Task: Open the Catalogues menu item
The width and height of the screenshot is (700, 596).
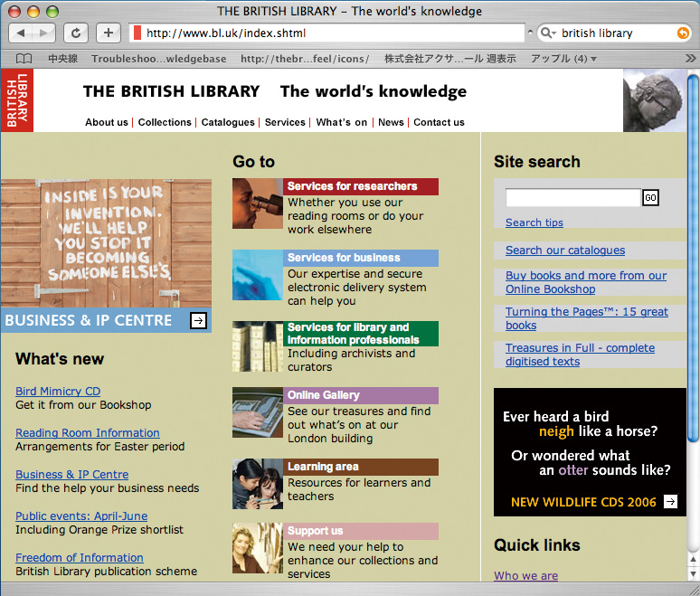Action: (x=228, y=122)
